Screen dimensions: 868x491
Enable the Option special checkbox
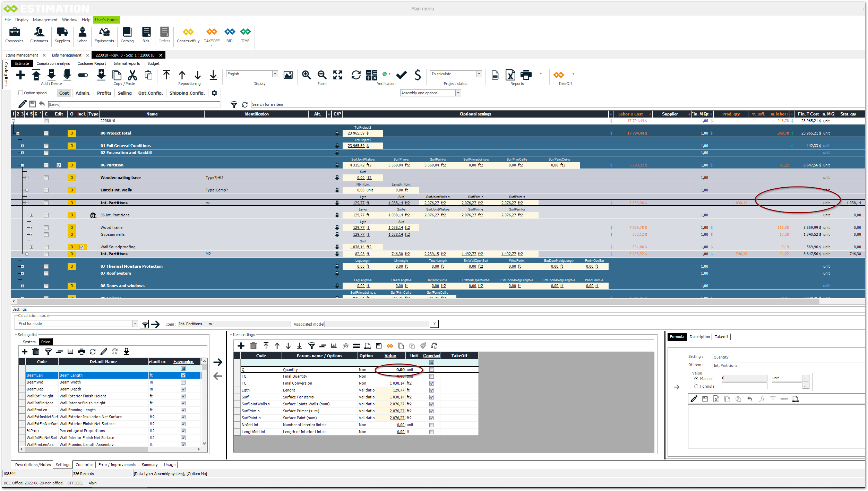[21, 93]
